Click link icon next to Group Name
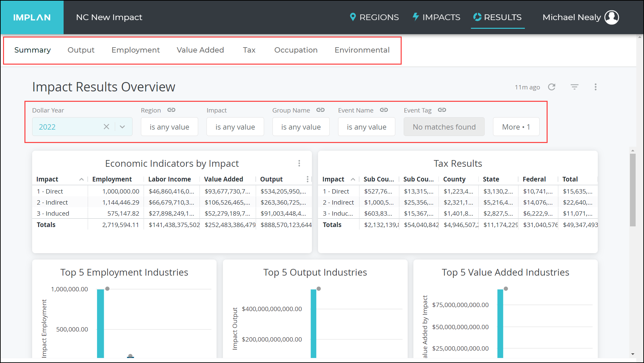Image resolution: width=644 pixels, height=363 pixels. (x=320, y=110)
